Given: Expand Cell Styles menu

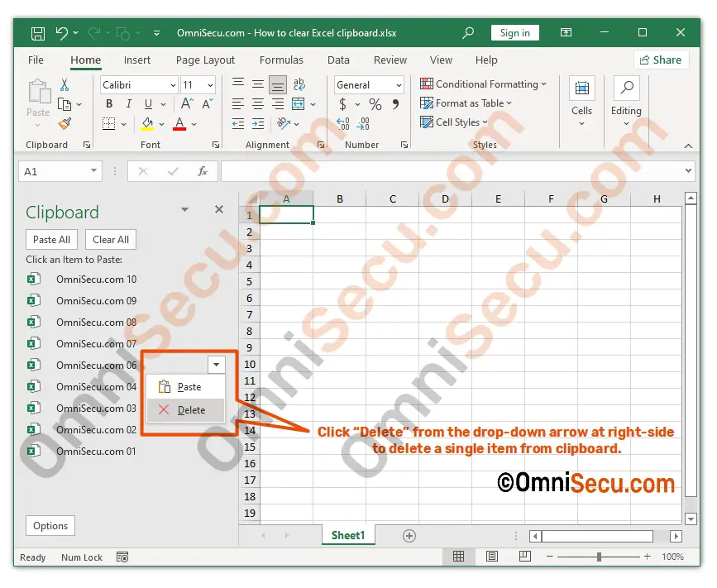Looking at the screenshot, I should pyautogui.click(x=454, y=122).
